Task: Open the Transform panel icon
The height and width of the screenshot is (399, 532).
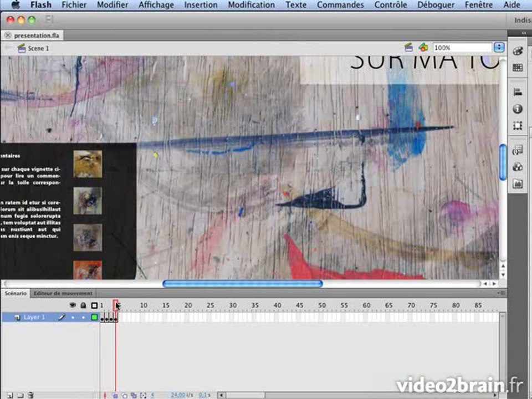Action: 518,126
